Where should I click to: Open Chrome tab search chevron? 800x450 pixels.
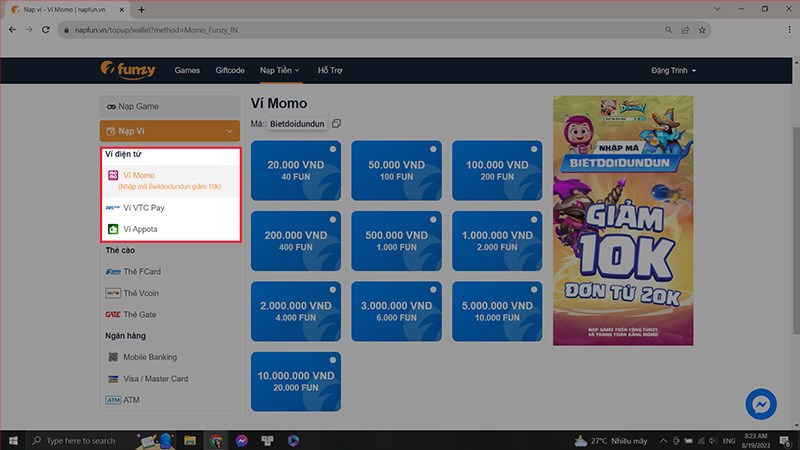pyautogui.click(x=717, y=9)
